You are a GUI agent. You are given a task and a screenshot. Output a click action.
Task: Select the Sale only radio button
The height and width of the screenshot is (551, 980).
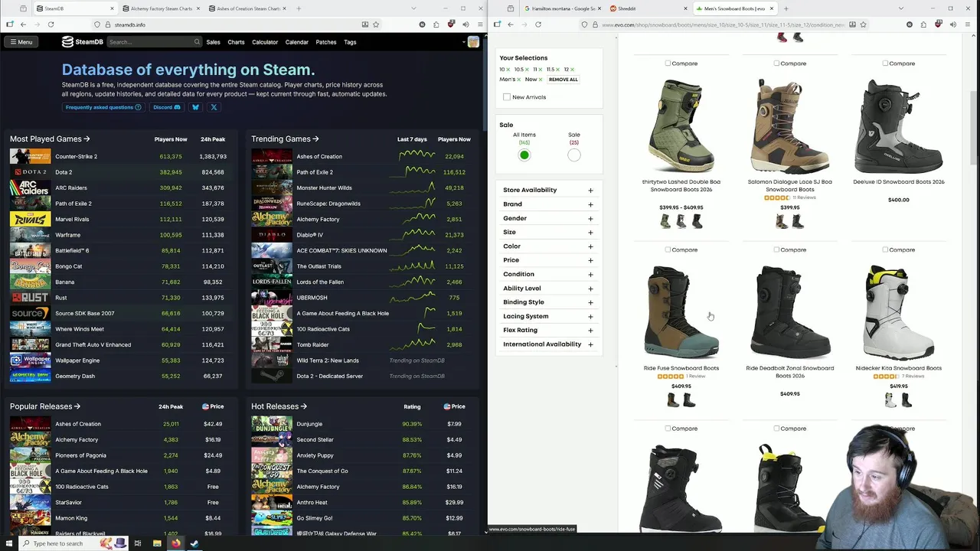(x=574, y=155)
